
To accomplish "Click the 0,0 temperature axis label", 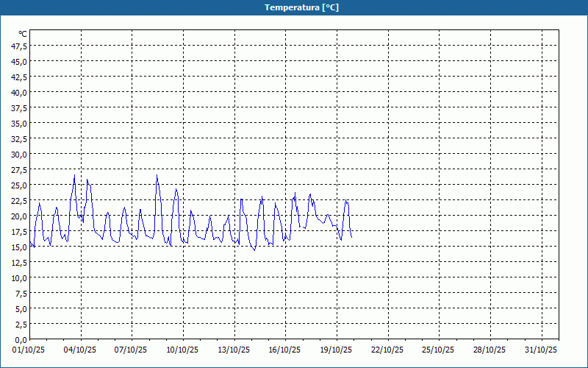I will click(21, 339).
